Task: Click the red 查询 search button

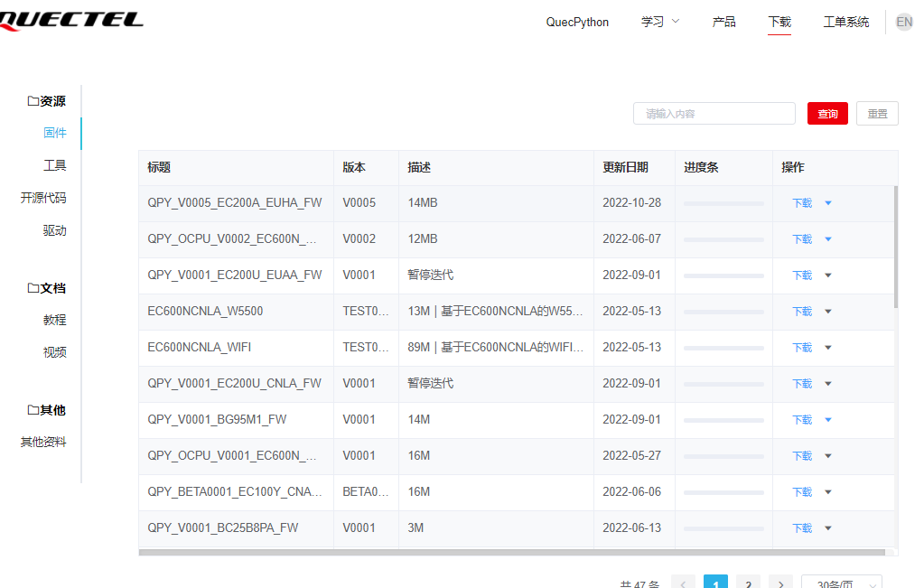Action: coord(826,113)
